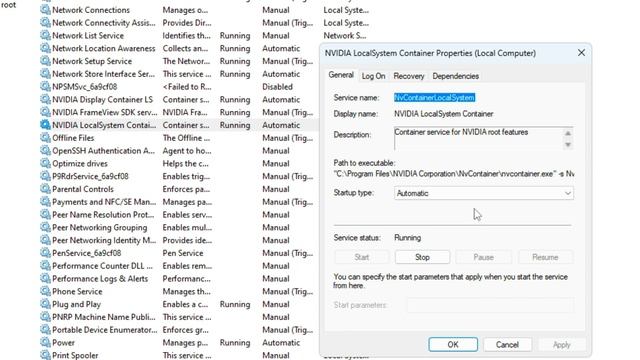Click the Print Spooler gear icon
The width and height of the screenshot is (640, 360).
[x=45, y=355]
